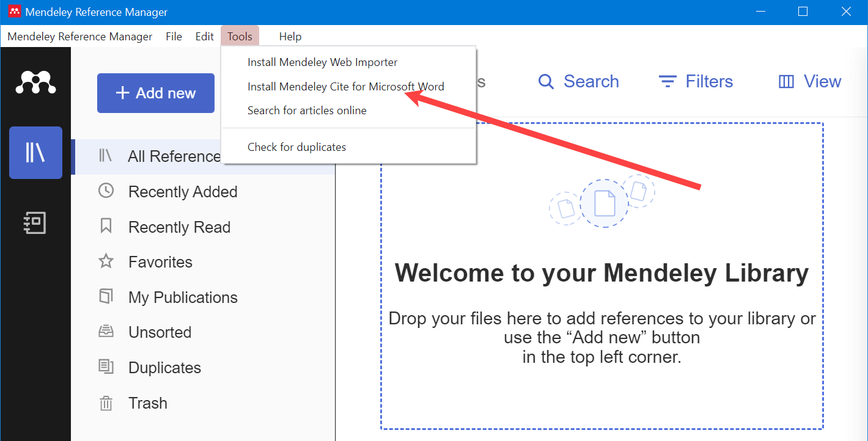Open My Publications in the sidebar
The image size is (868, 441).
[x=182, y=297]
